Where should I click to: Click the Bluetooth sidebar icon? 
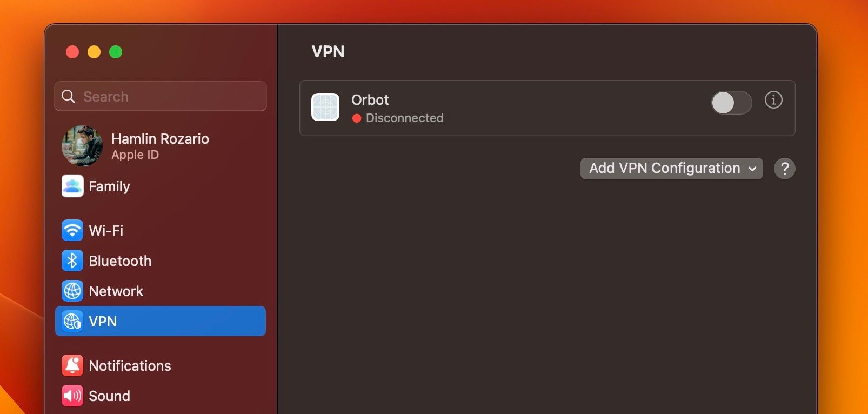72,261
